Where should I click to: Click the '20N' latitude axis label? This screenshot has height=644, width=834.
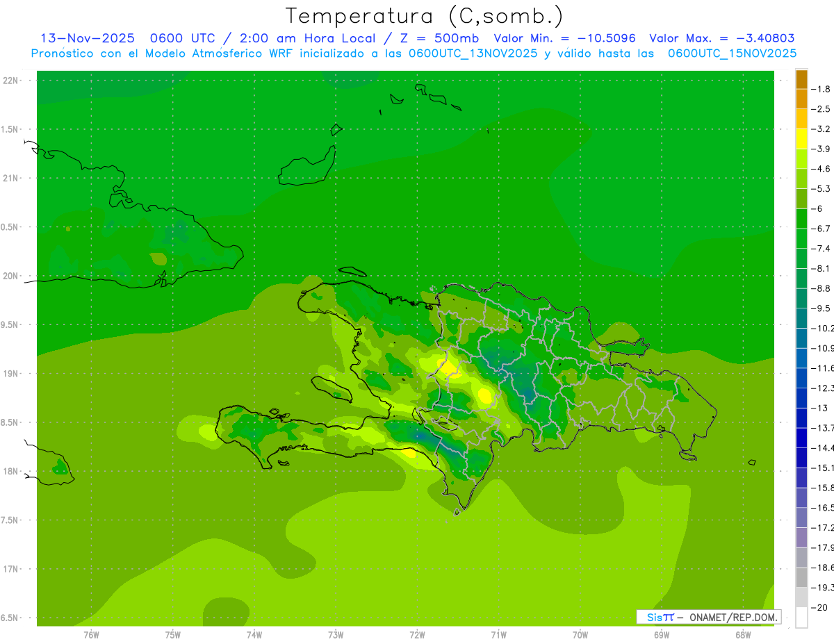coord(12,276)
